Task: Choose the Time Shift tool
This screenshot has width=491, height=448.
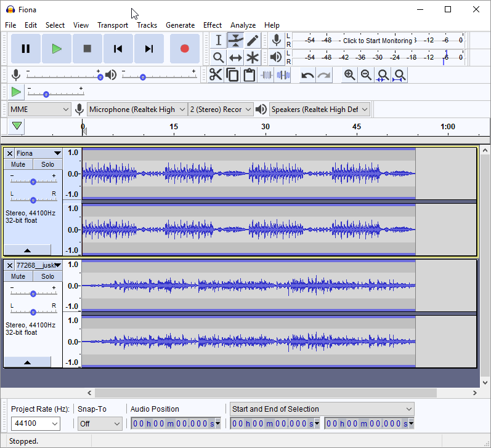Action: click(x=235, y=58)
